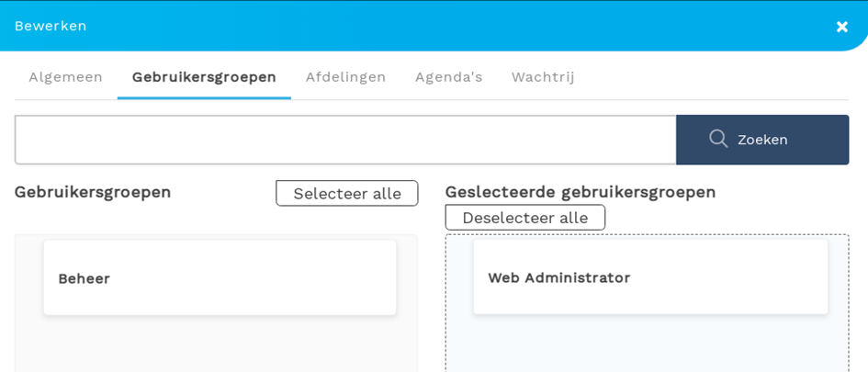Screen dimensions: 868x372
Task: Show the Wachtrij tab
Action: 543,77
